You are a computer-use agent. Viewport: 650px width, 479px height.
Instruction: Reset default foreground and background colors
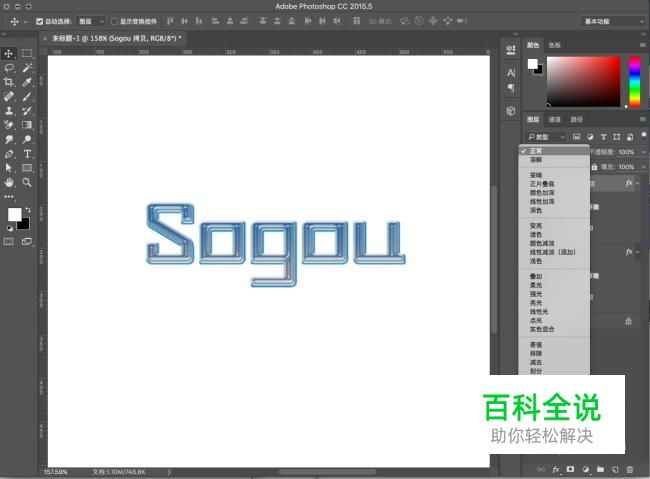[x=10, y=228]
